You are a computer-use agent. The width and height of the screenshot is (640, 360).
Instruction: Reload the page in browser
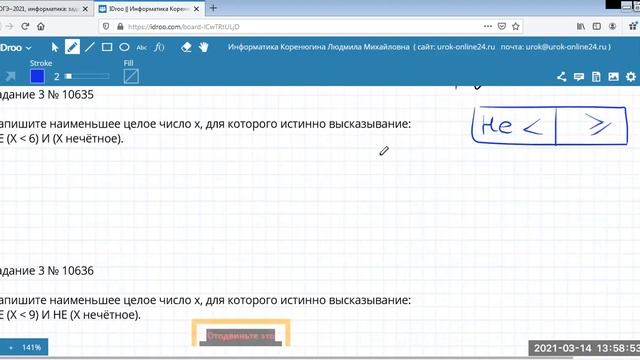tap(25, 26)
